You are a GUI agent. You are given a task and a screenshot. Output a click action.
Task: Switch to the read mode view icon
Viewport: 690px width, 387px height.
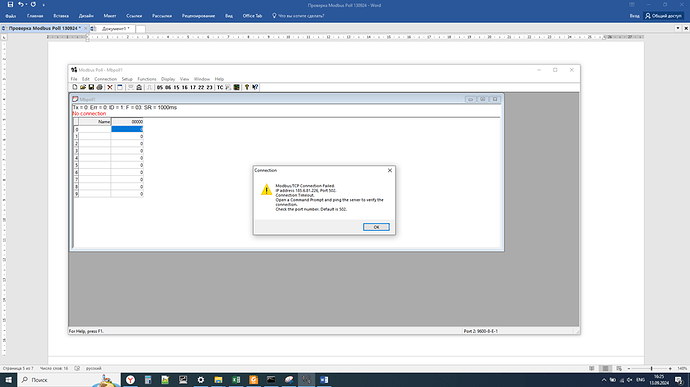[x=592, y=369]
